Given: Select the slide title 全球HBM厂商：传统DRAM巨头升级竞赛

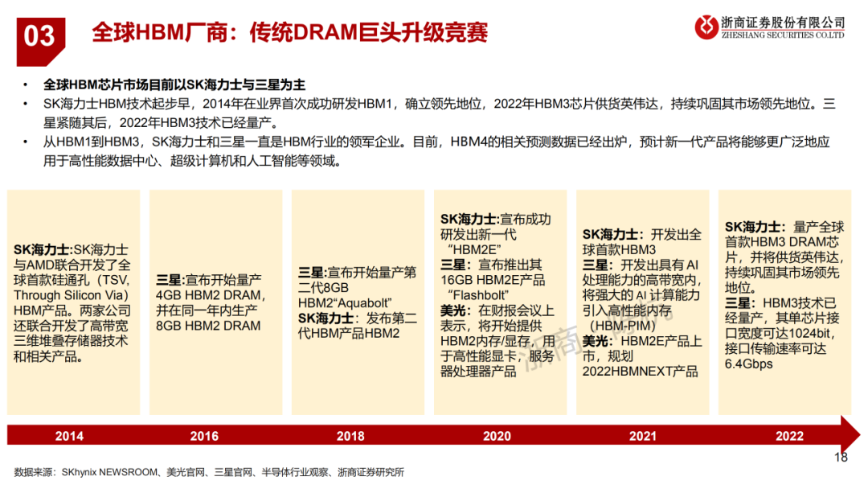Looking at the screenshot, I should pyautogui.click(x=289, y=33).
